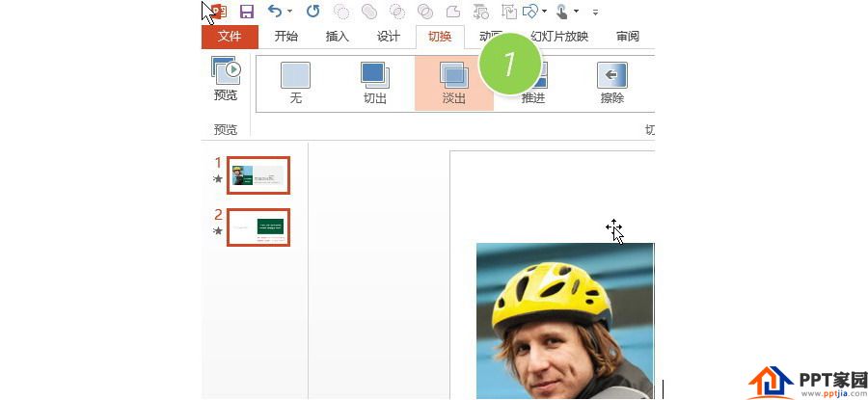Select slide 1 thumbnail

point(258,175)
